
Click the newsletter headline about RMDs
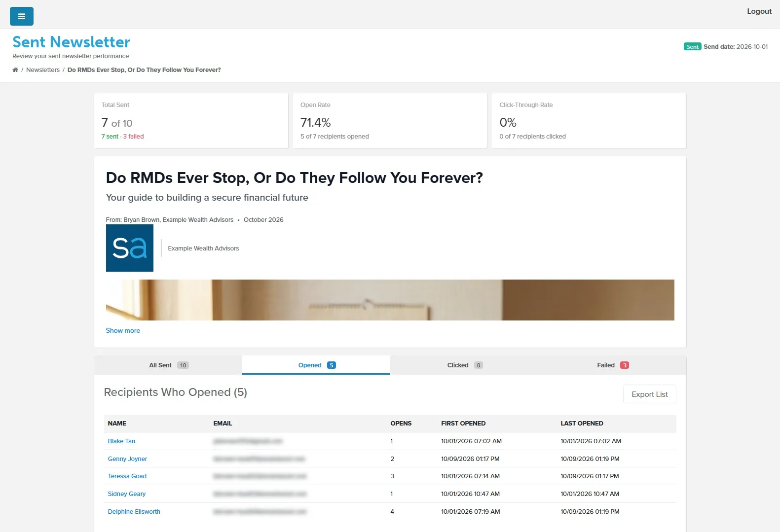(295, 177)
